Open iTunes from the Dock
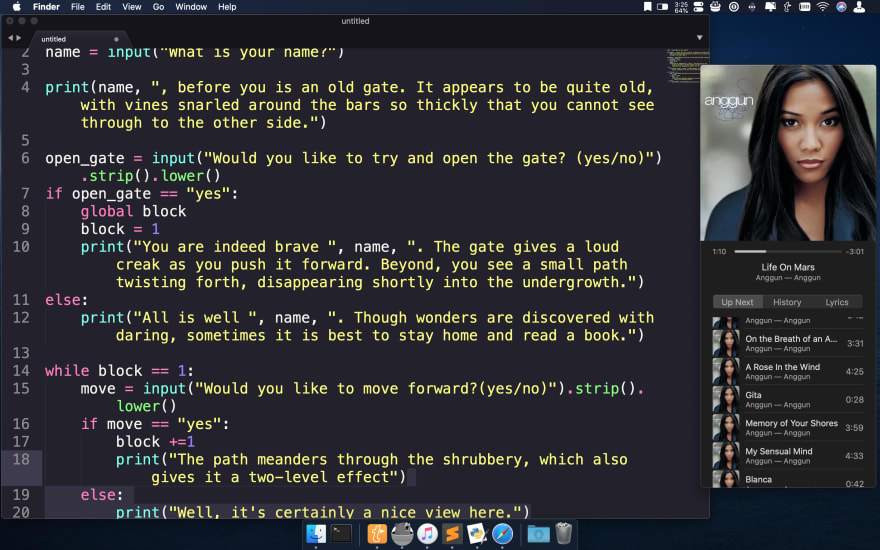880x550 pixels. pyautogui.click(x=427, y=533)
